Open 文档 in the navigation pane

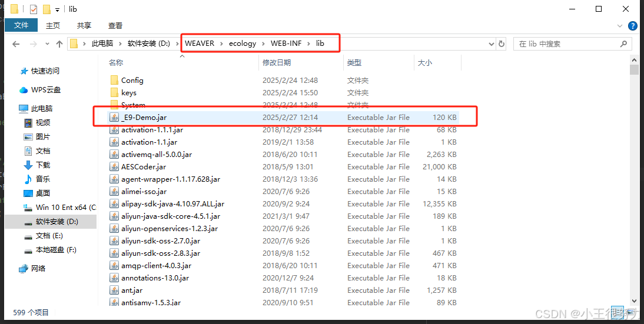[43, 151]
